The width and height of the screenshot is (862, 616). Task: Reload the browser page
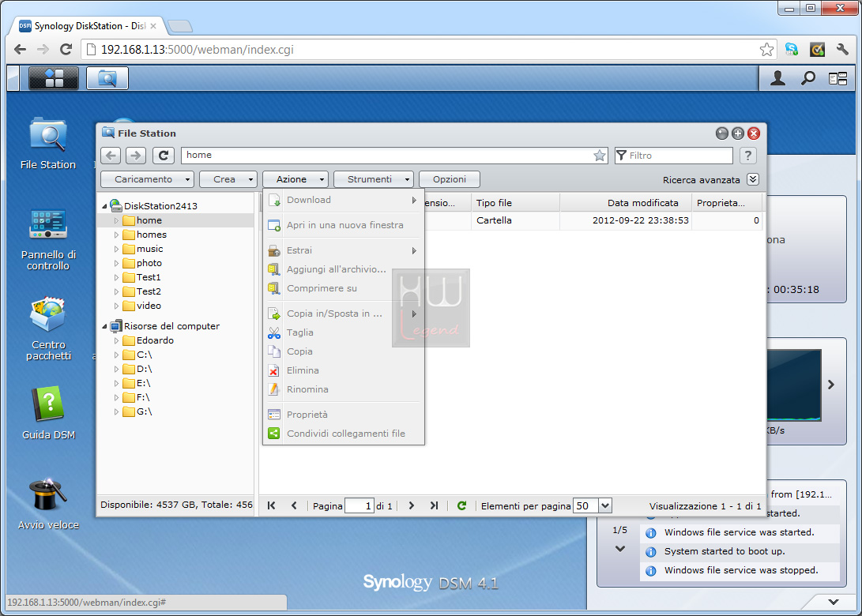click(x=66, y=50)
